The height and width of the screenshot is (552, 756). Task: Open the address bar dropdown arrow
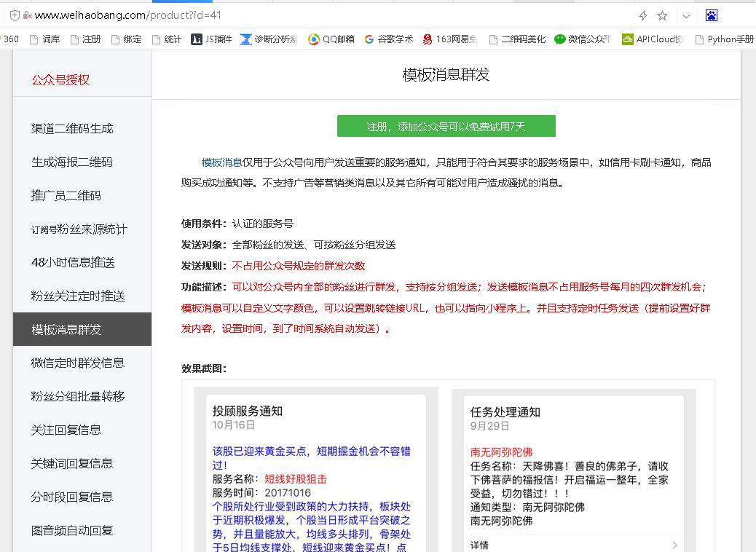(686, 16)
